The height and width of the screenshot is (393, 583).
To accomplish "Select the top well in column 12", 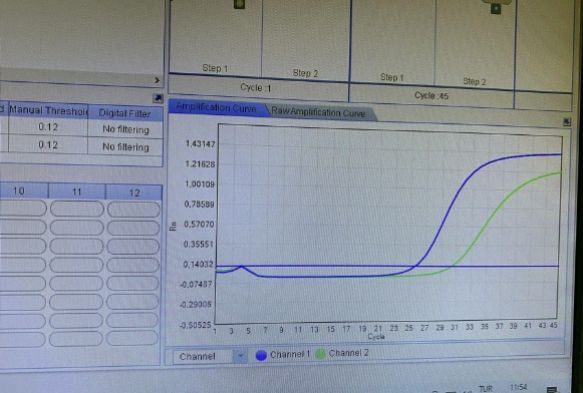I will point(134,209).
